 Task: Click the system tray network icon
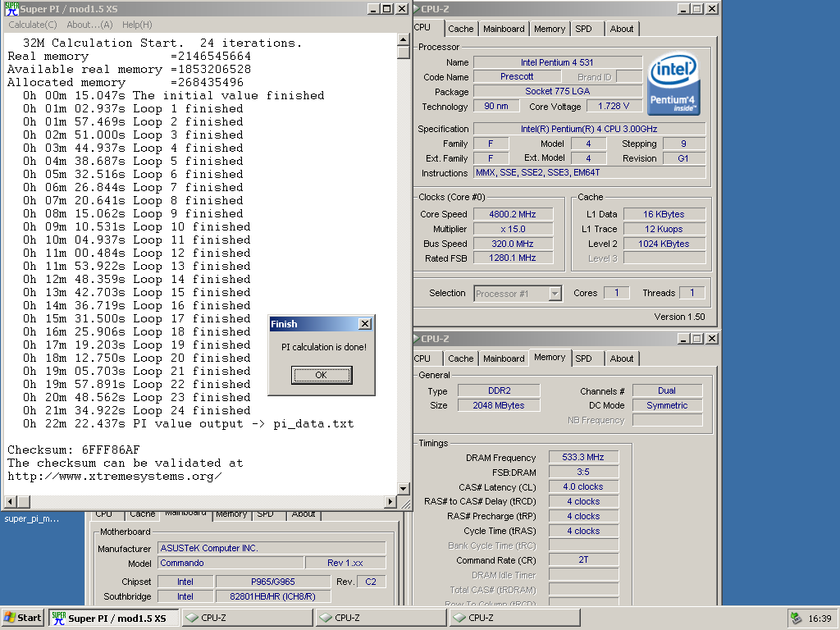pyautogui.click(x=796, y=619)
